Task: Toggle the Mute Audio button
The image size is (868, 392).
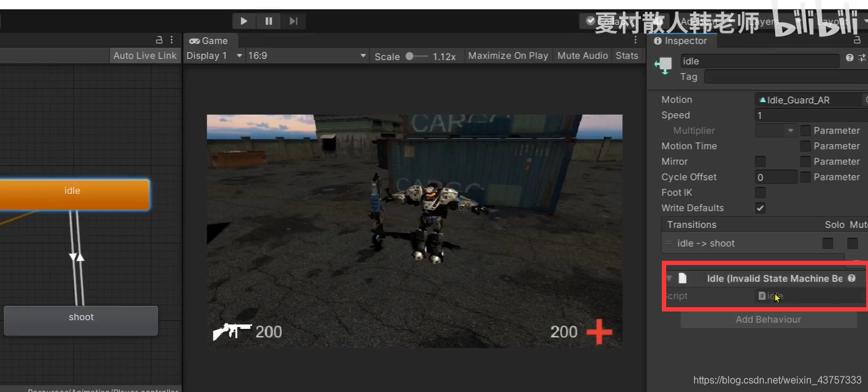Action: click(x=583, y=56)
